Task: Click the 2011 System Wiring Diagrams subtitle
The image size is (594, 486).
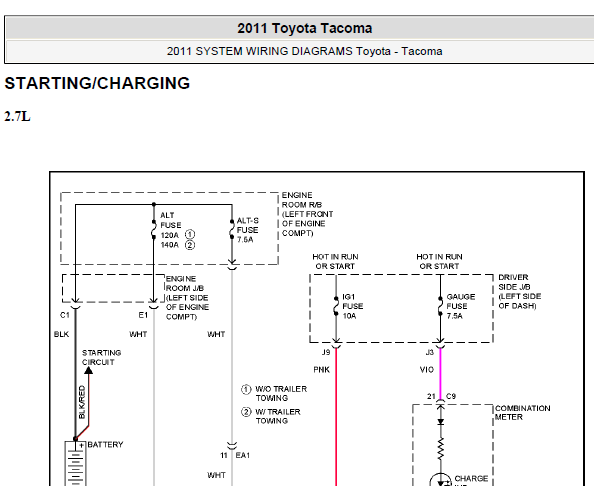Action: pos(305,51)
